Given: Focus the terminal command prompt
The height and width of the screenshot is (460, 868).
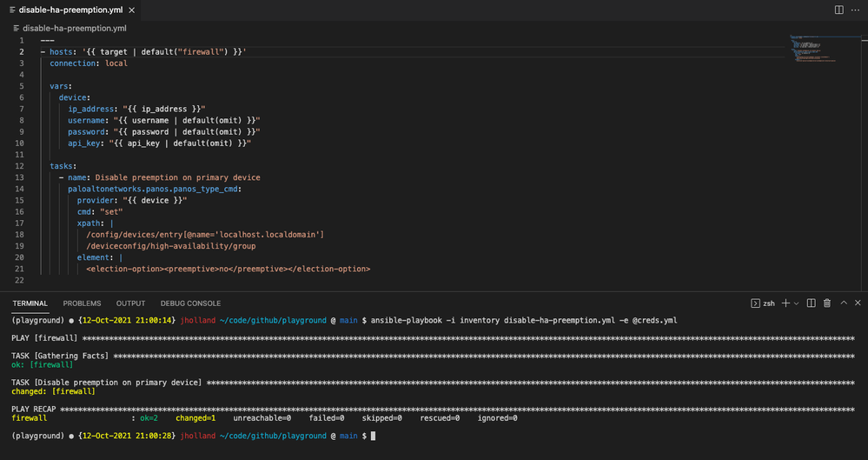Looking at the screenshot, I should point(373,436).
